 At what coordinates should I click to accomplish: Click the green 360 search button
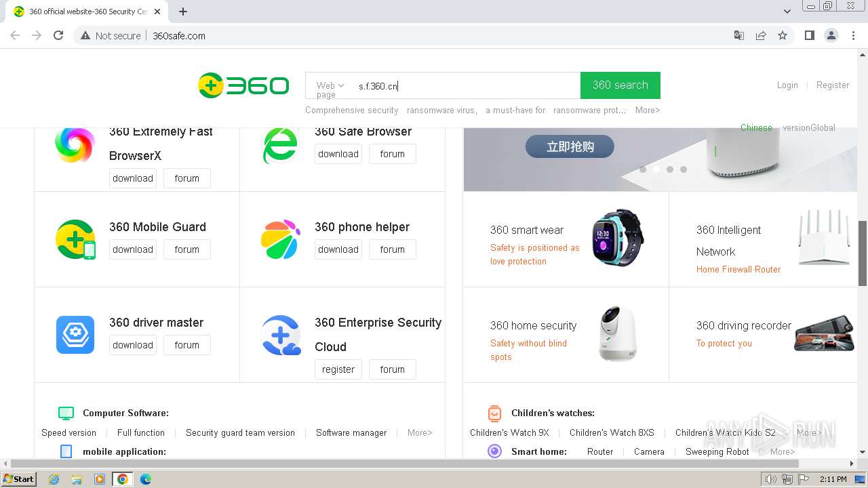[620, 85]
